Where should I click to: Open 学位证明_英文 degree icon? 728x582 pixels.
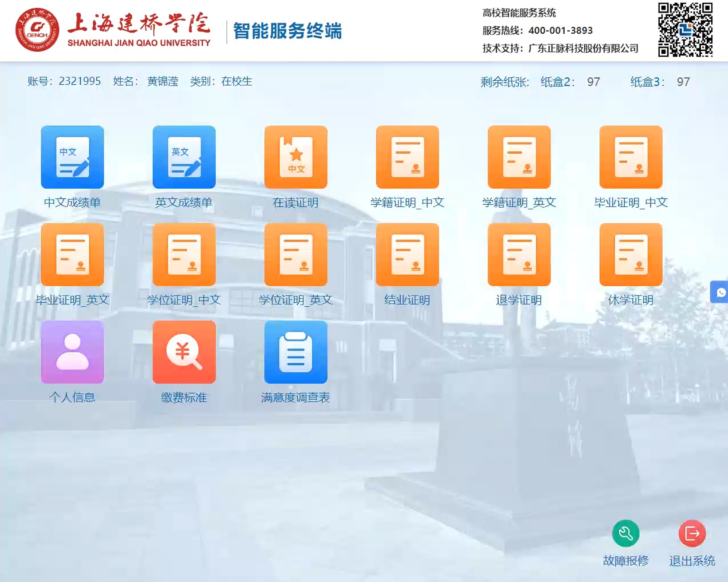coord(296,255)
